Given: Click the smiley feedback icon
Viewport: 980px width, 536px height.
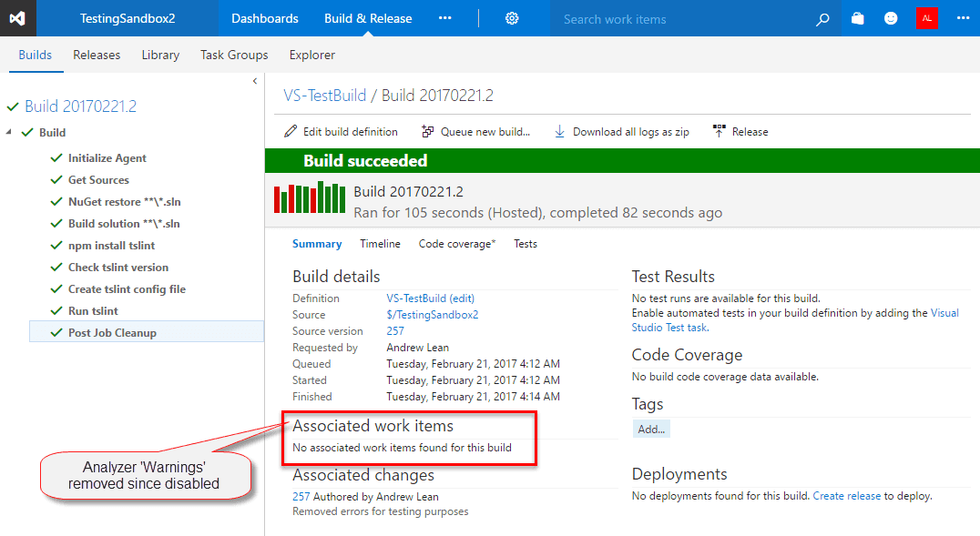Looking at the screenshot, I should coord(891,18).
